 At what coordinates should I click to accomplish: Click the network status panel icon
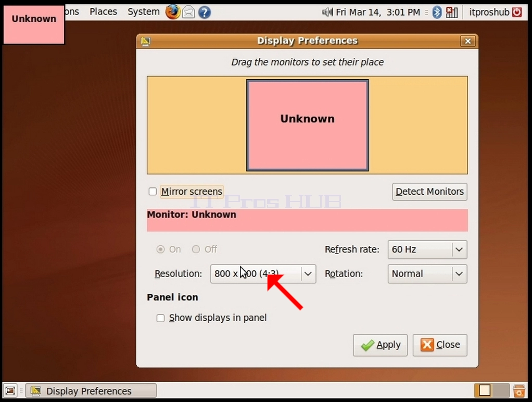(x=452, y=12)
